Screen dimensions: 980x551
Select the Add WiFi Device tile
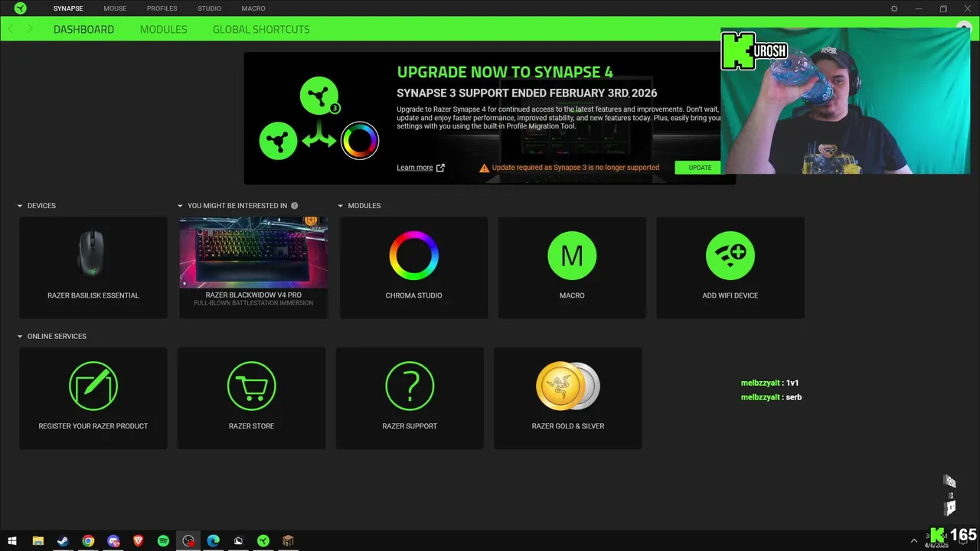(730, 268)
